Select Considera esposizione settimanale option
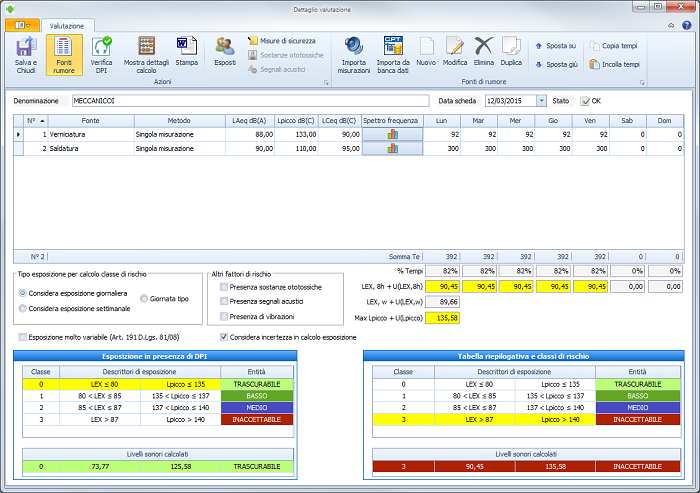Image resolution: width=700 pixels, height=493 pixels. 23,308
